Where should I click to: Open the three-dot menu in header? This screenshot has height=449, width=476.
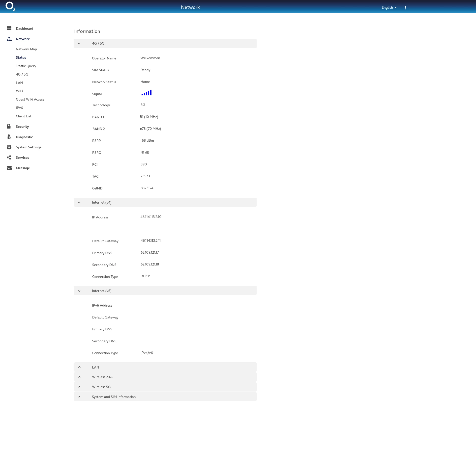(x=405, y=8)
